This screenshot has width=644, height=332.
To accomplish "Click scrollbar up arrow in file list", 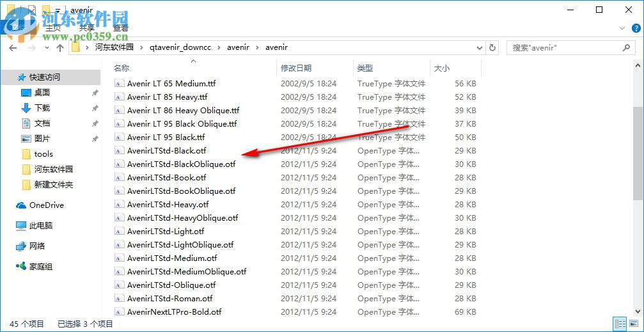I will tap(638, 65).
